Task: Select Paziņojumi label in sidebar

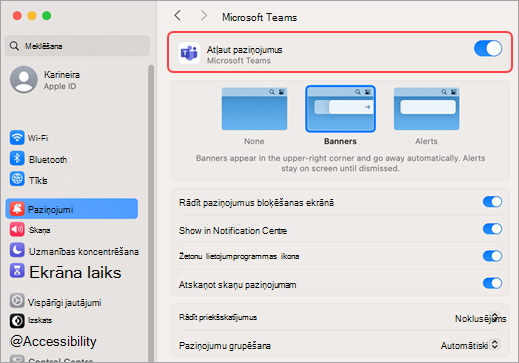Action: (51, 210)
